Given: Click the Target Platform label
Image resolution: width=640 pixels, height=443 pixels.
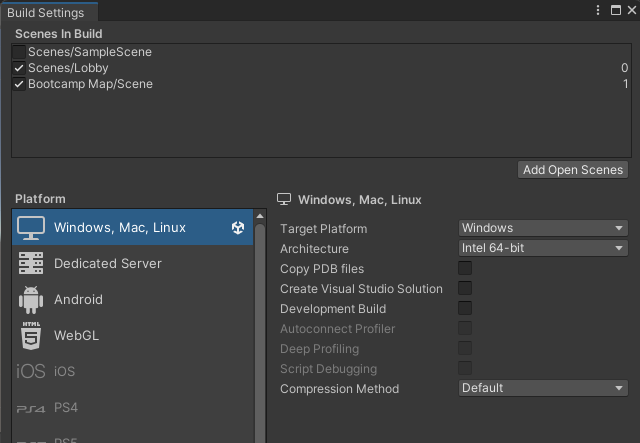Looking at the screenshot, I should [324, 229].
